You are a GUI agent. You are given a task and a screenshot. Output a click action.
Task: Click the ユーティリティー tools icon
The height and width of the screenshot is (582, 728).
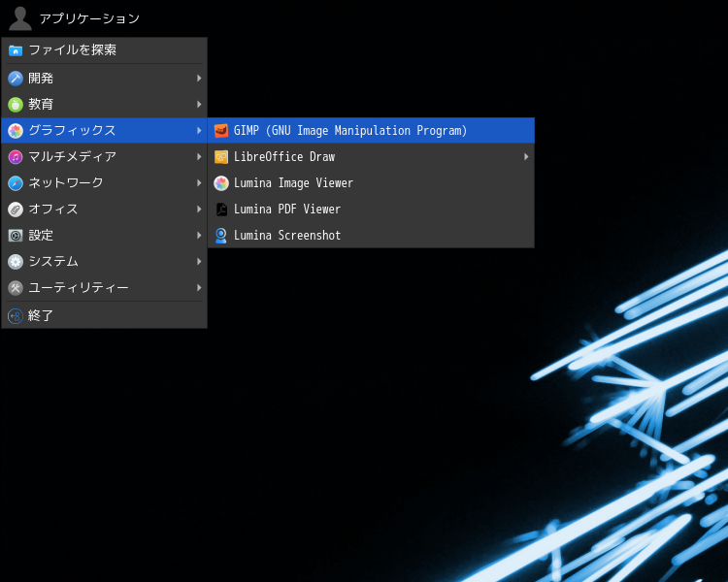coord(16,288)
